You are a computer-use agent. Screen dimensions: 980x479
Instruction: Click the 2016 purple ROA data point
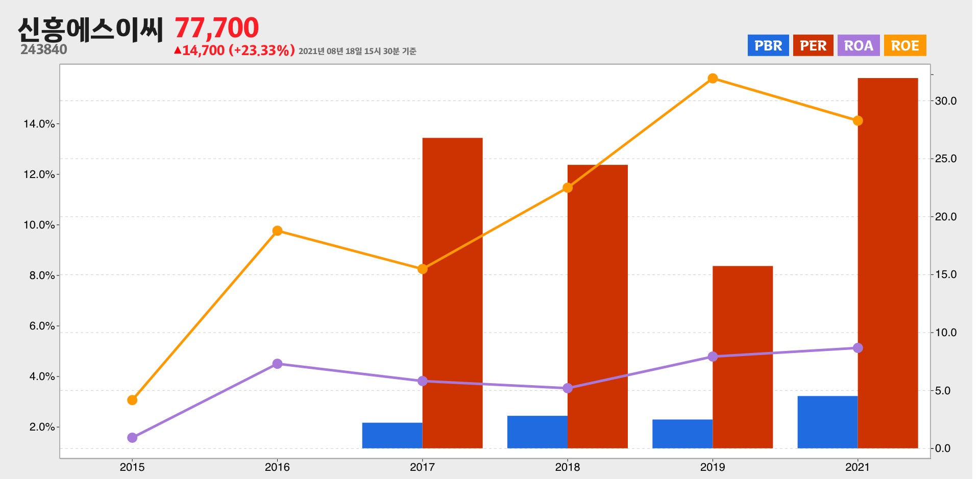[x=277, y=364]
